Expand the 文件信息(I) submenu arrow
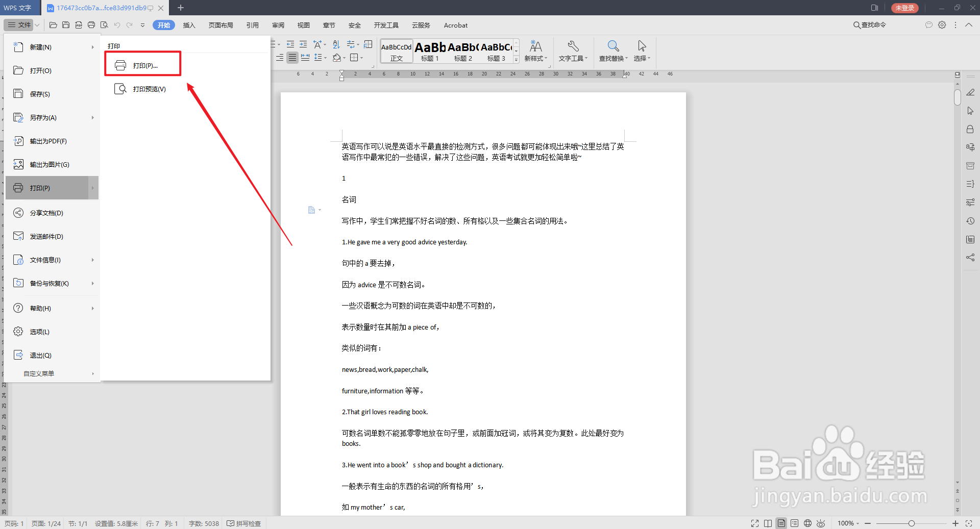980x529 pixels. (x=93, y=260)
